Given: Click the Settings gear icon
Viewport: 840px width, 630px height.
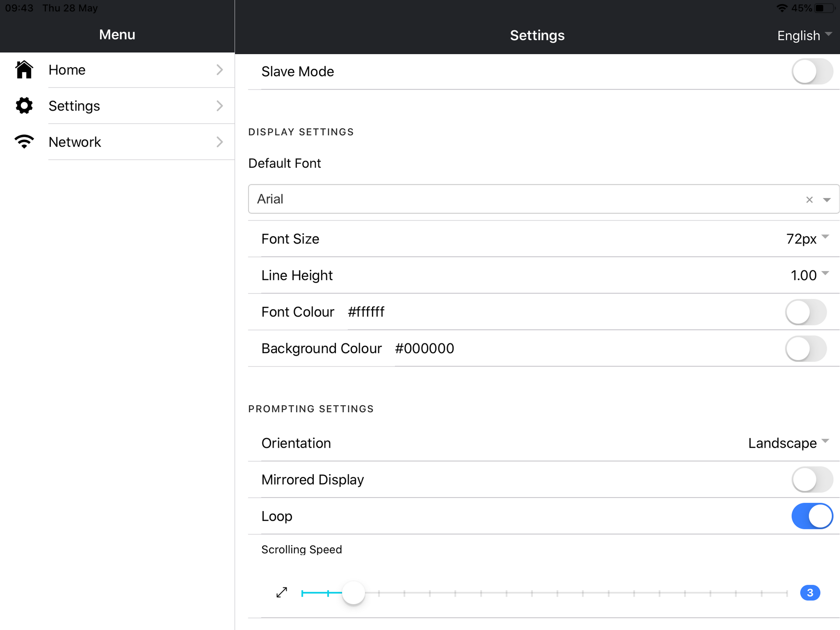Looking at the screenshot, I should click(x=24, y=106).
